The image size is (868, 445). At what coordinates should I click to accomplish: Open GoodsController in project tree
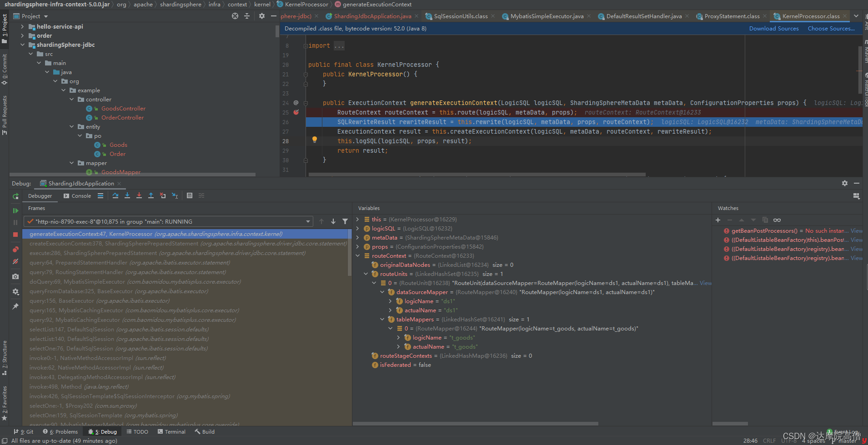(x=123, y=109)
